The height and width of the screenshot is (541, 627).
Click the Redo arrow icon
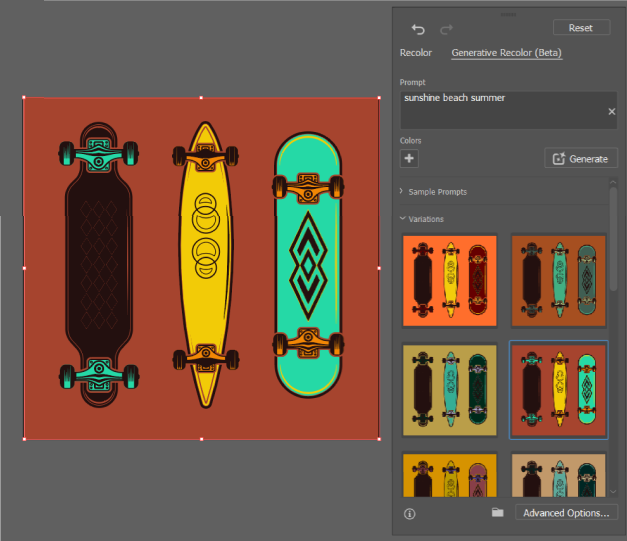click(x=447, y=29)
